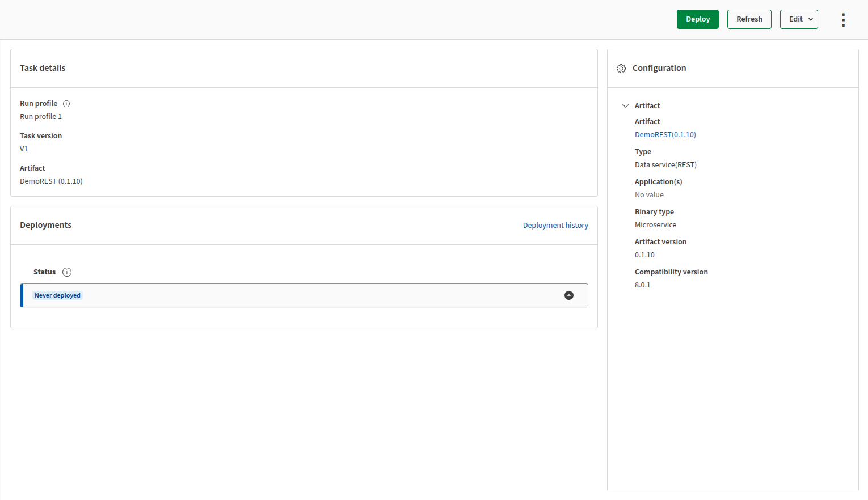
Task: Click the Deployments panel heading
Action: pyautogui.click(x=45, y=225)
